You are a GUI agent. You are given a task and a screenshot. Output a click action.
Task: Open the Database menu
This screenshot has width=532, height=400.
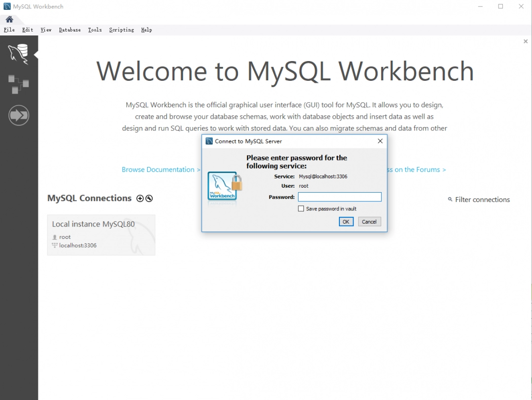69,30
